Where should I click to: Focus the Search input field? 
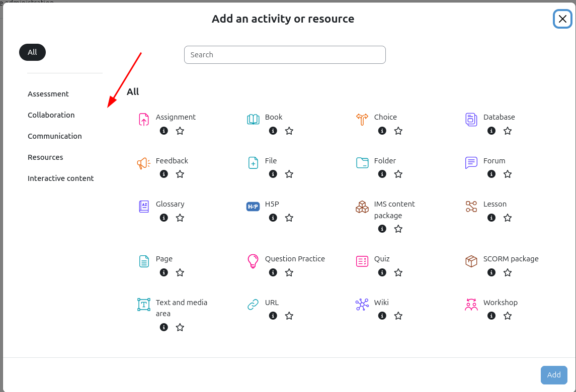[x=285, y=55]
